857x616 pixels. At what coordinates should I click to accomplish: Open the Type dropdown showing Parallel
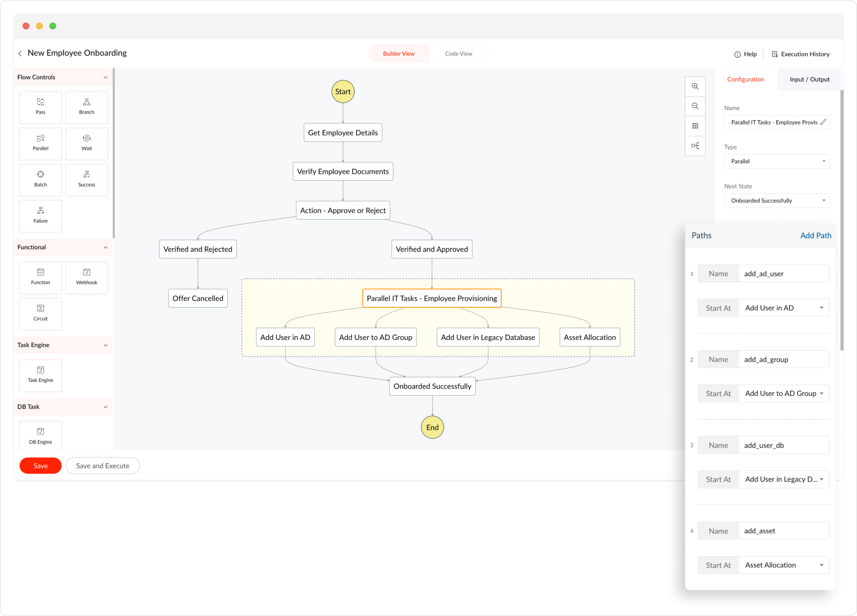coord(776,161)
